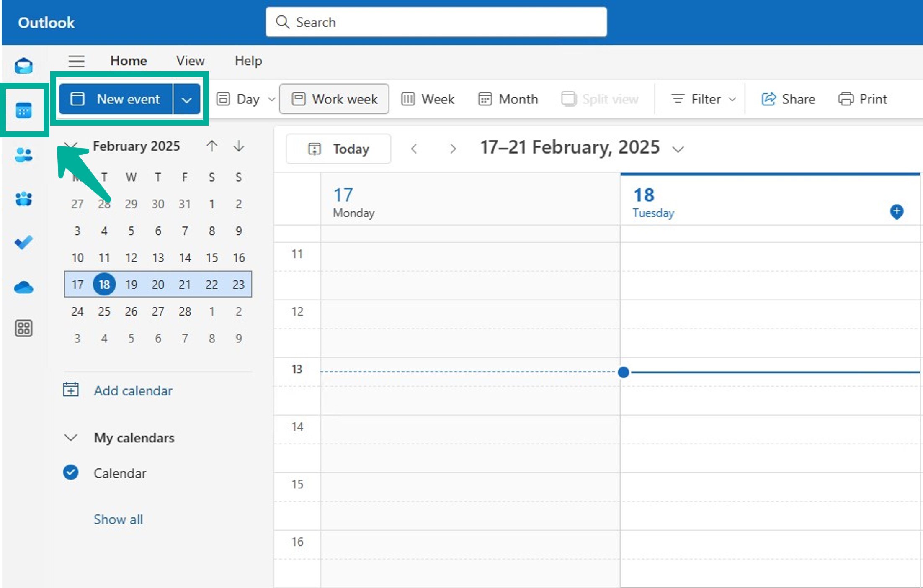Screen dimensions: 923x588
Task: Open the New event dropdown arrow
Action: coord(187,100)
